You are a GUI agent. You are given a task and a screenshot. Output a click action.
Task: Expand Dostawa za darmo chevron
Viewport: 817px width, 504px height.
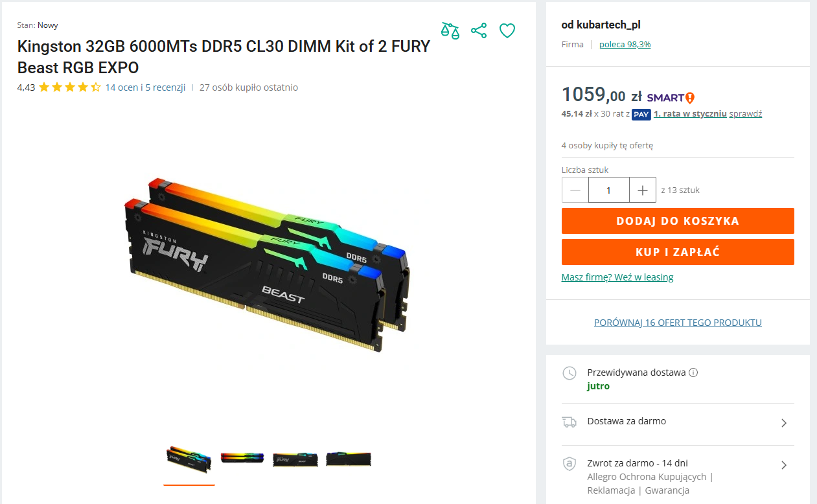click(x=784, y=423)
